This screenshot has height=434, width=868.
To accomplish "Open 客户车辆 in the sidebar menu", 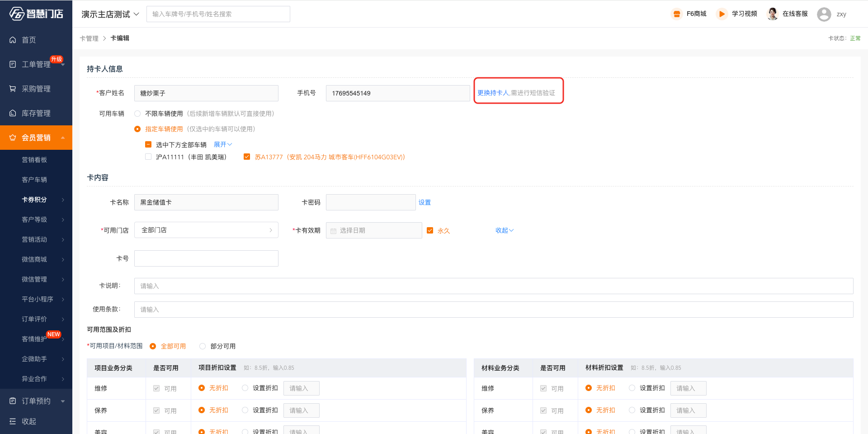I will [x=34, y=180].
